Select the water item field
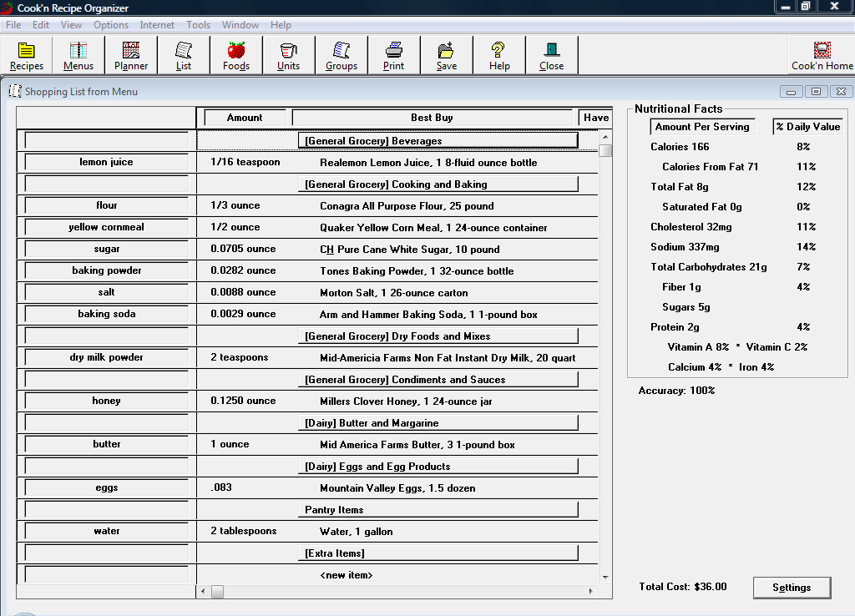The image size is (855, 616). [106, 531]
